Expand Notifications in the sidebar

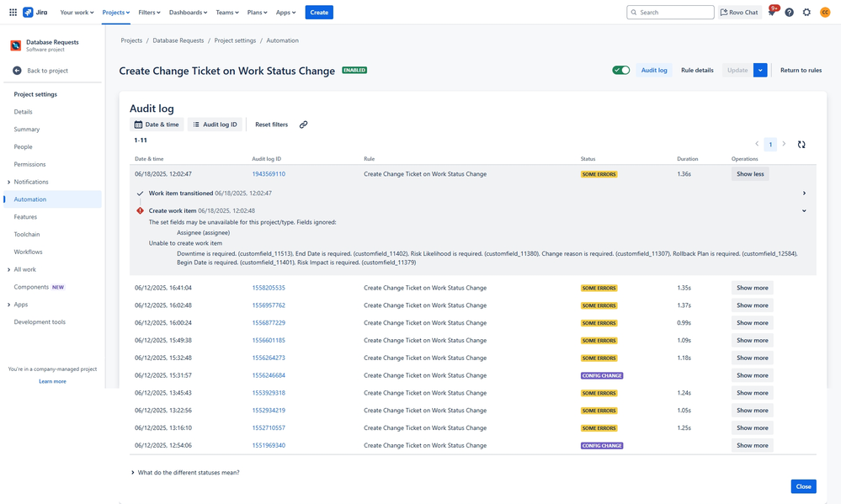pos(8,183)
